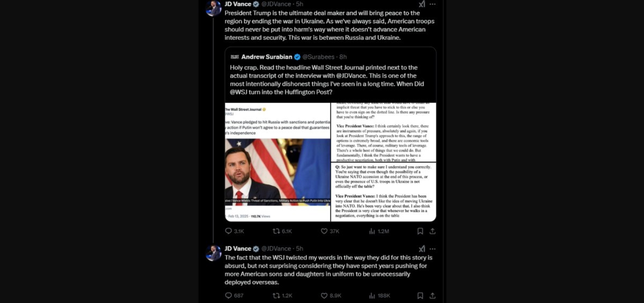
Task: View analytics showing 188K views
Action: click(379, 295)
